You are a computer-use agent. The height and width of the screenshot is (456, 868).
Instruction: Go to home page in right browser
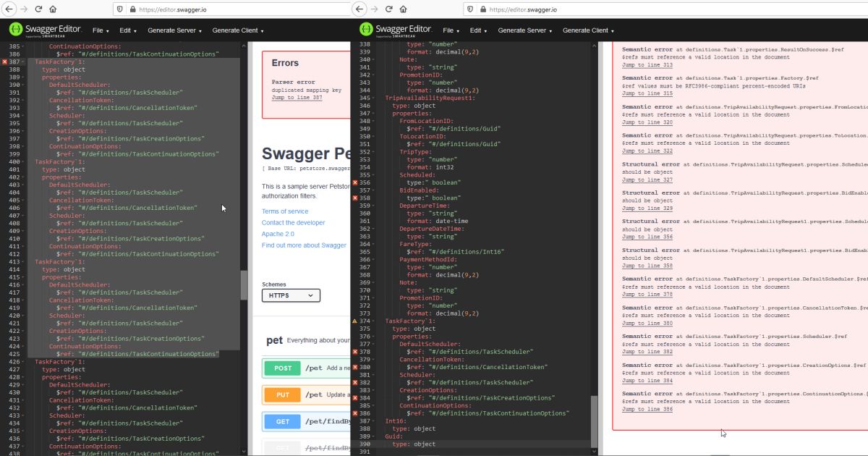coord(404,9)
